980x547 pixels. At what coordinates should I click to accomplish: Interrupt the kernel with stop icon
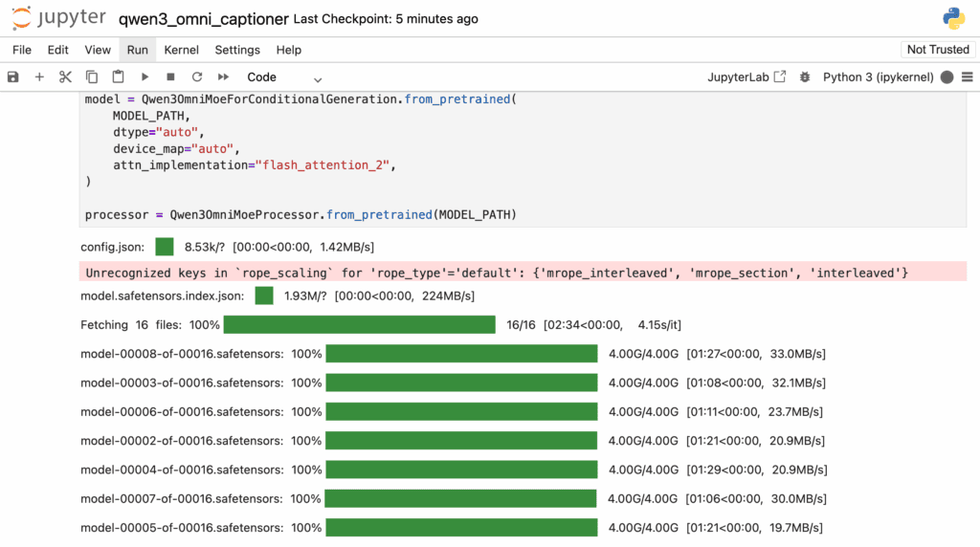pos(170,77)
